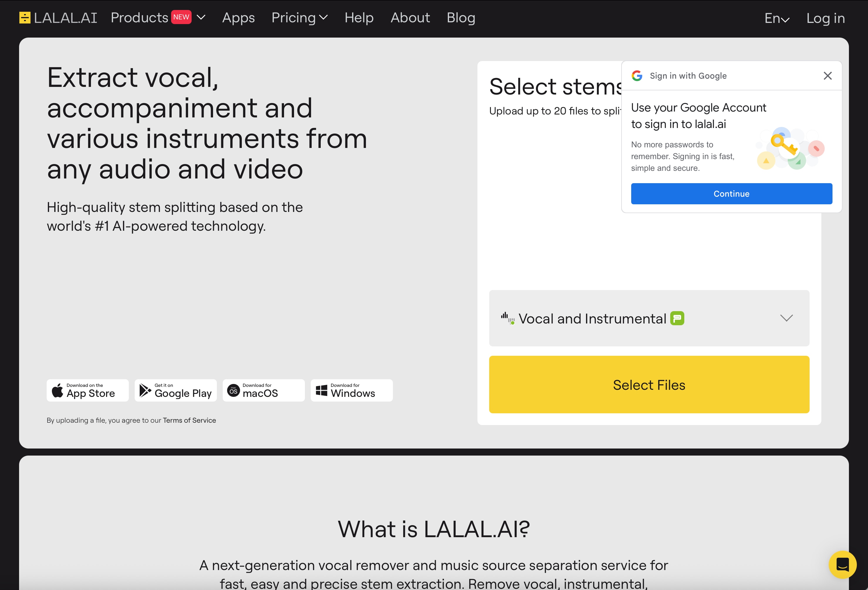Download for macOS
The height and width of the screenshot is (590, 868).
point(264,390)
